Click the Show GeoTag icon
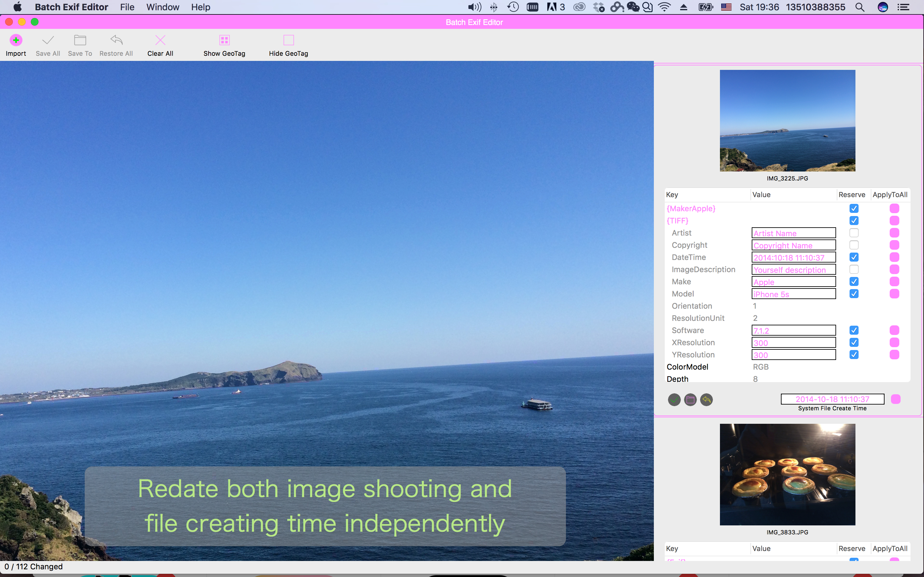Viewport: 924px width, 577px height. coord(224,40)
